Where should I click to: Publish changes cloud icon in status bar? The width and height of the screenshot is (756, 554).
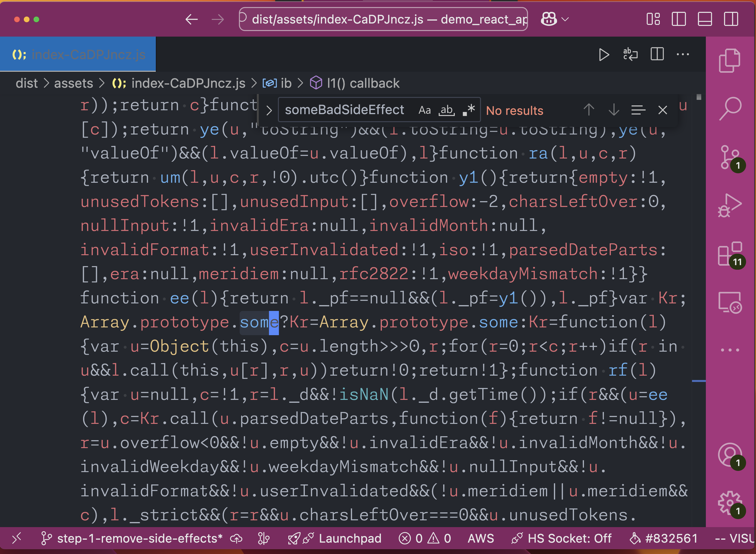(x=236, y=538)
